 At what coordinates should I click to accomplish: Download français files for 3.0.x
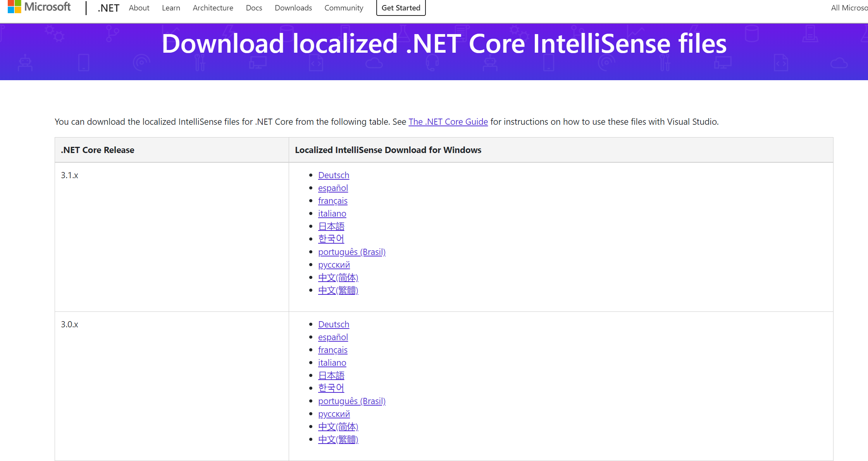click(x=333, y=350)
